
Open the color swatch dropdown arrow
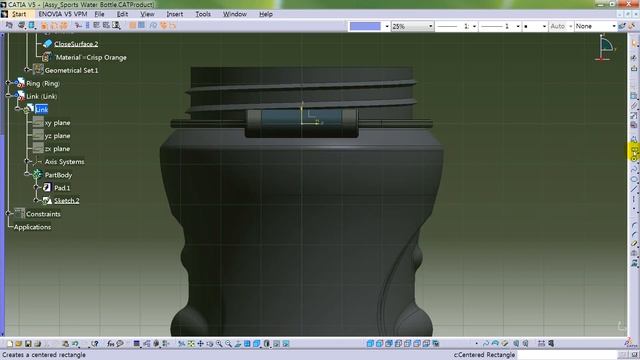[387, 26]
